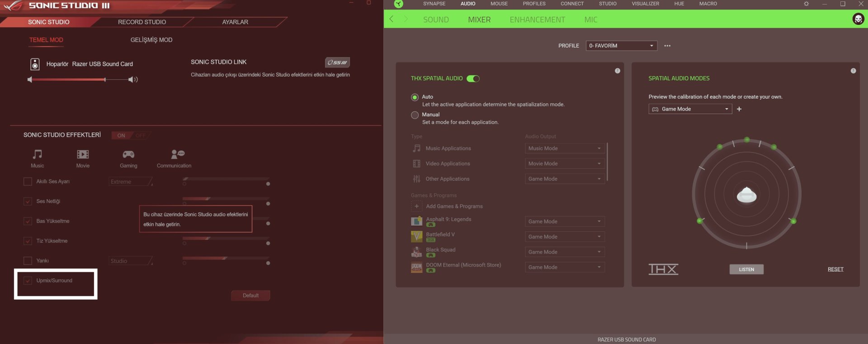Image resolution: width=868 pixels, height=344 pixels.
Task: Open the Razer user account avatar
Action: pos(858,19)
